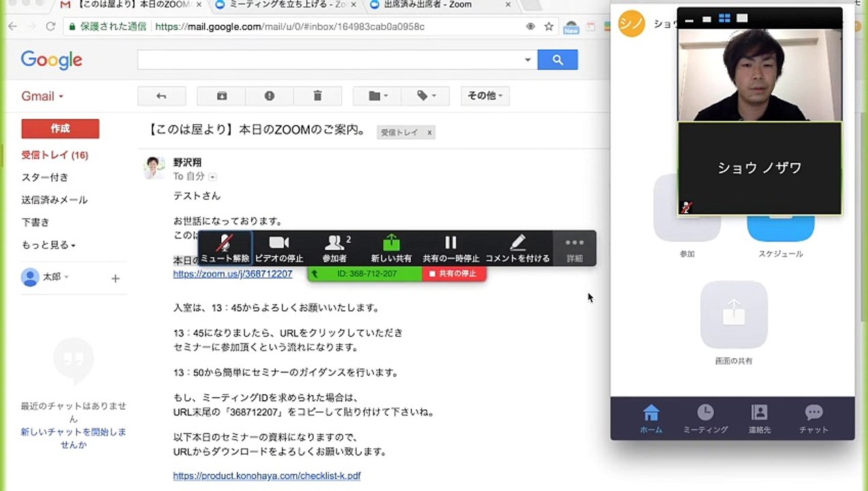This screenshot has width=868, height=491.
Task: Archive this email
Action: pyautogui.click(x=222, y=96)
